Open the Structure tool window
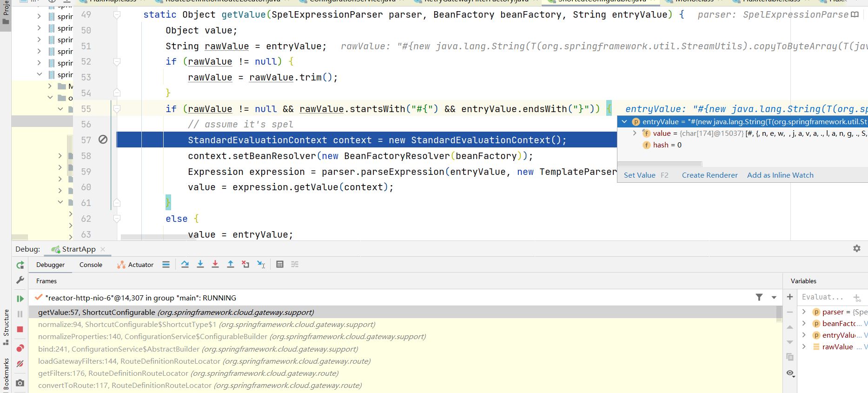This screenshot has height=393, width=868. tap(6, 327)
